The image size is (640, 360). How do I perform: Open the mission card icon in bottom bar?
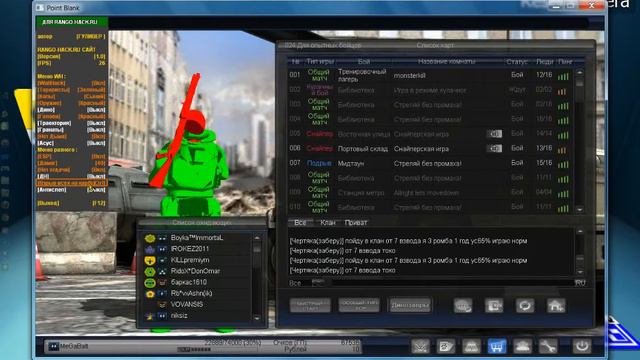pos(446,346)
